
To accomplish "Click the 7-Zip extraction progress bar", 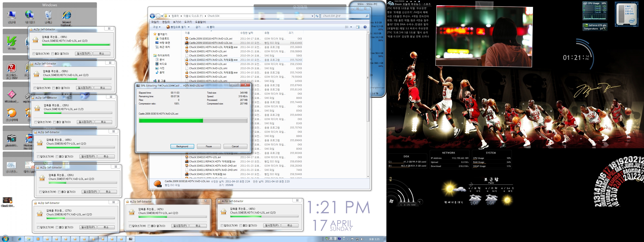I will [193, 121].
